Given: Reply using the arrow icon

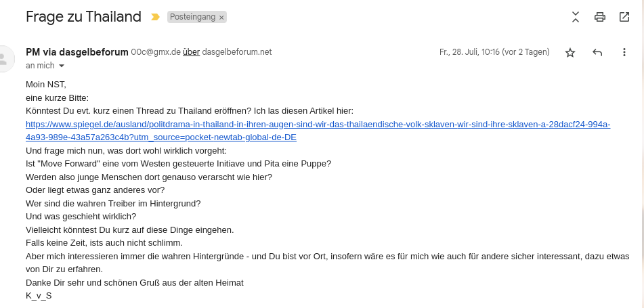Looking at the screenshot, I should (x=597, y=52).
